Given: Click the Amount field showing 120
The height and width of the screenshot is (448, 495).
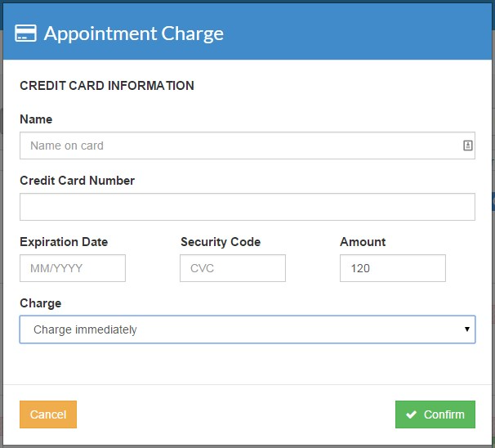Looking at the screenshot, I should tap(392, 268).
